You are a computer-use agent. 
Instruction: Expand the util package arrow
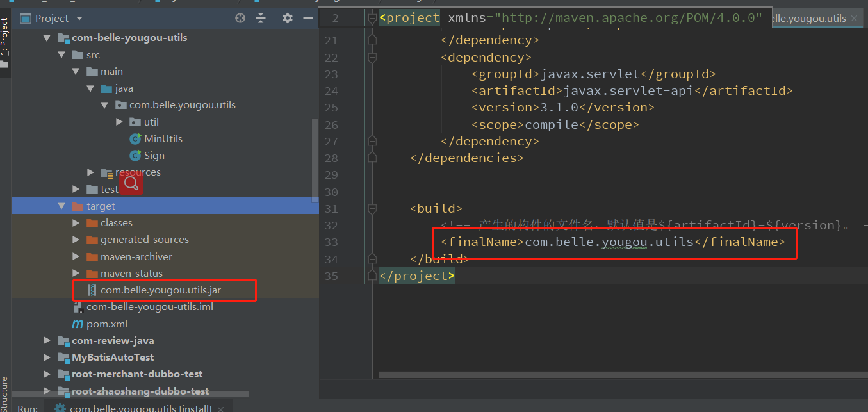[120, 122]
